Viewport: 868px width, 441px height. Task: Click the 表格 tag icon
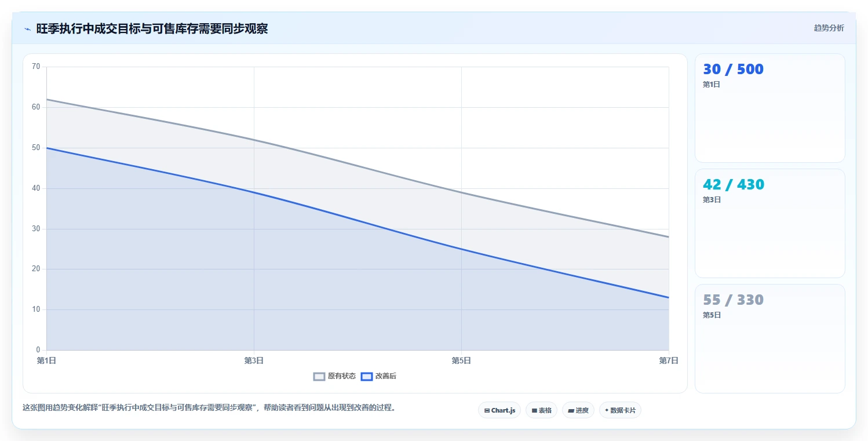[534, 410]
